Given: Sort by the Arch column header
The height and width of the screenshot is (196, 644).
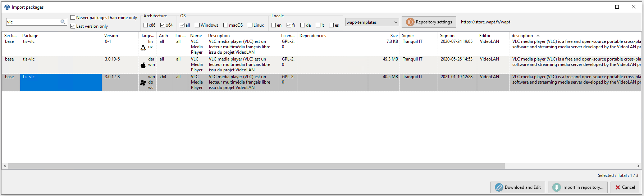Looking at the screenshot, I should coord(165,36).
